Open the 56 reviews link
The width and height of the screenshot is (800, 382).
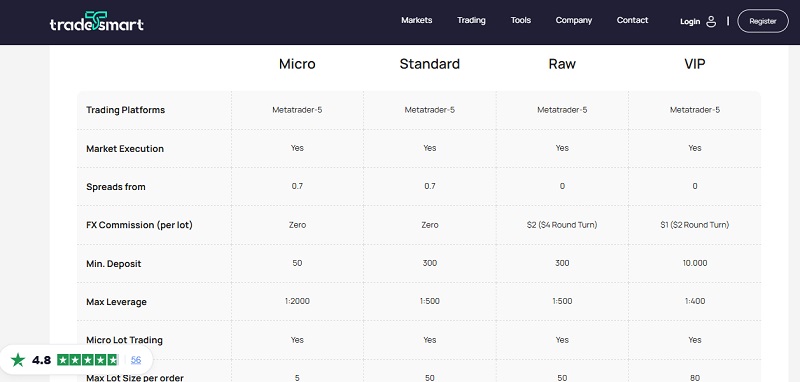(x=136, y=360)
